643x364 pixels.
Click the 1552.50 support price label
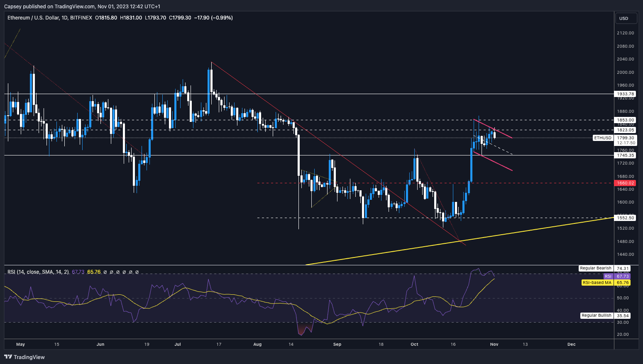pos(624,217)
